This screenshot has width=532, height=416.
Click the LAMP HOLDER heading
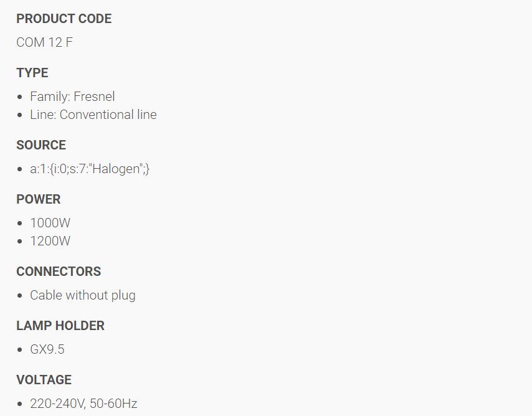coord(60,326)
